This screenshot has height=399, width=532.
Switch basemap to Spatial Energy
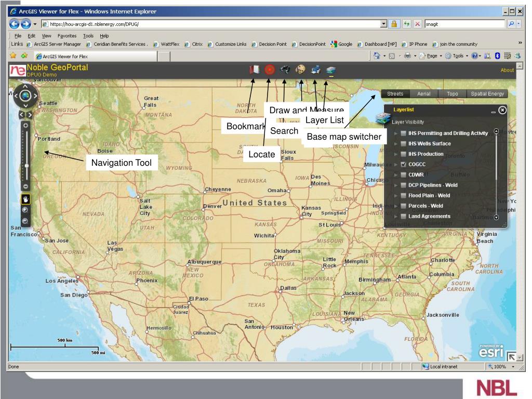coord(487,94)
